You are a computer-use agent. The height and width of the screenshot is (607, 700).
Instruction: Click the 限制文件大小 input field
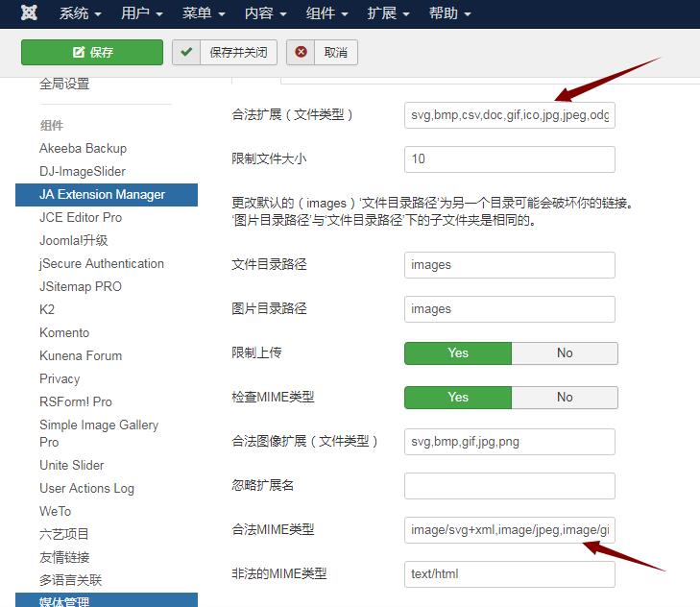(509, 159)
